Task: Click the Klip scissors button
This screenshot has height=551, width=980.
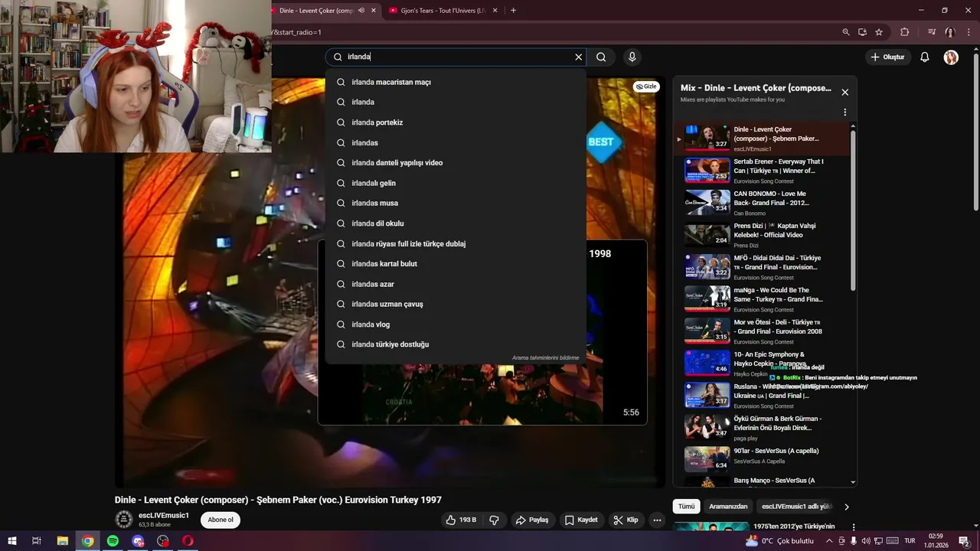Action: pos(626,520)
